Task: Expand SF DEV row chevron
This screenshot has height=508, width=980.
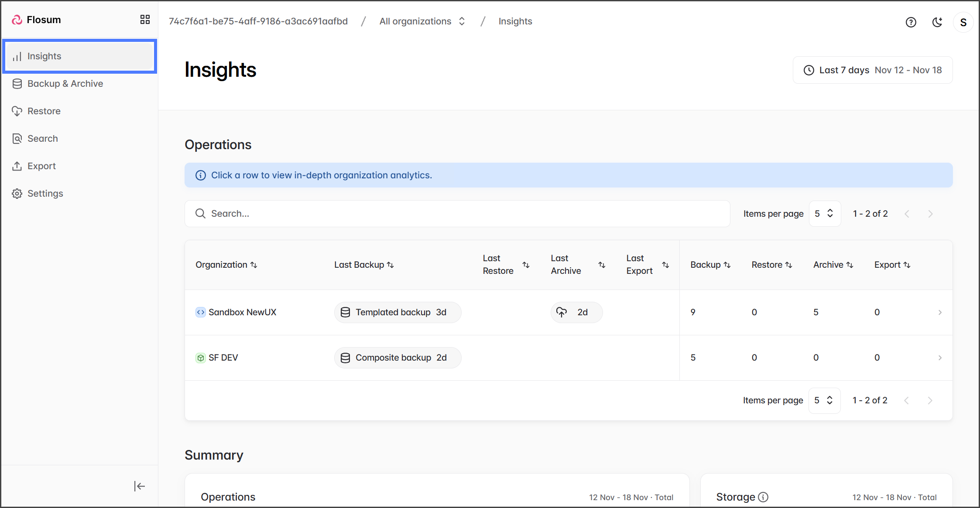Action: [x=939, y=358]
